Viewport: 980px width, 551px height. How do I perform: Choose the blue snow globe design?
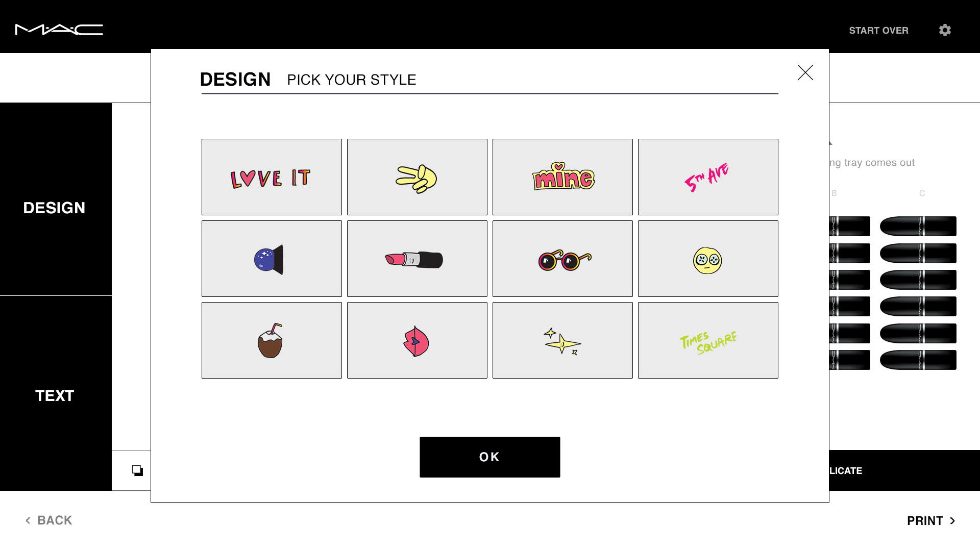pyautogui.click(x=272, y=259)
